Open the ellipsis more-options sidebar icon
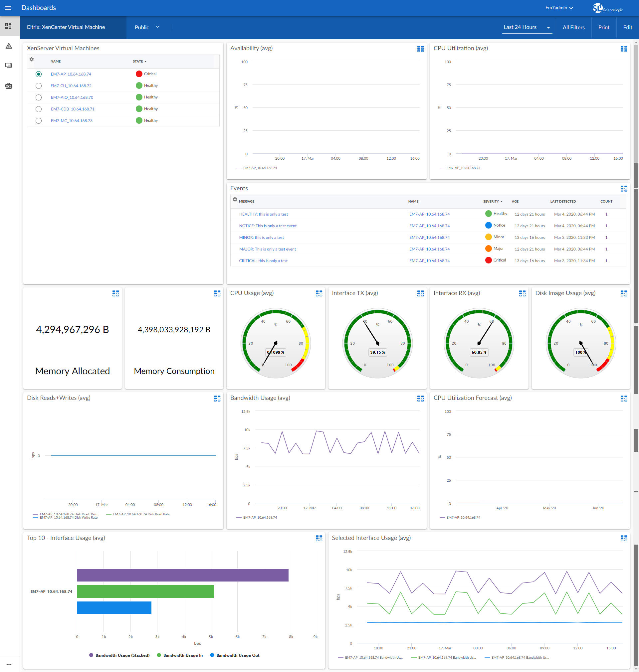Viewport: 639px width, 672px height. [x=9, y=664]
